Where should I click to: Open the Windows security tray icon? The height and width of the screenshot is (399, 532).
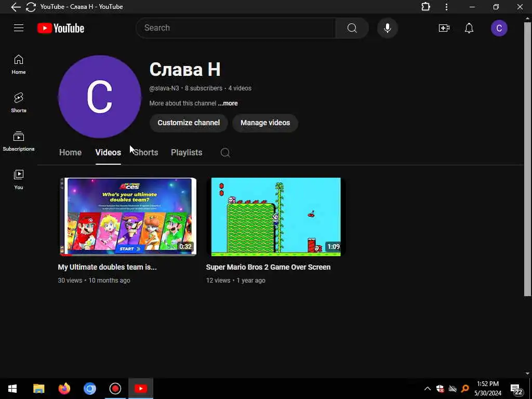[x=440, y=389]
